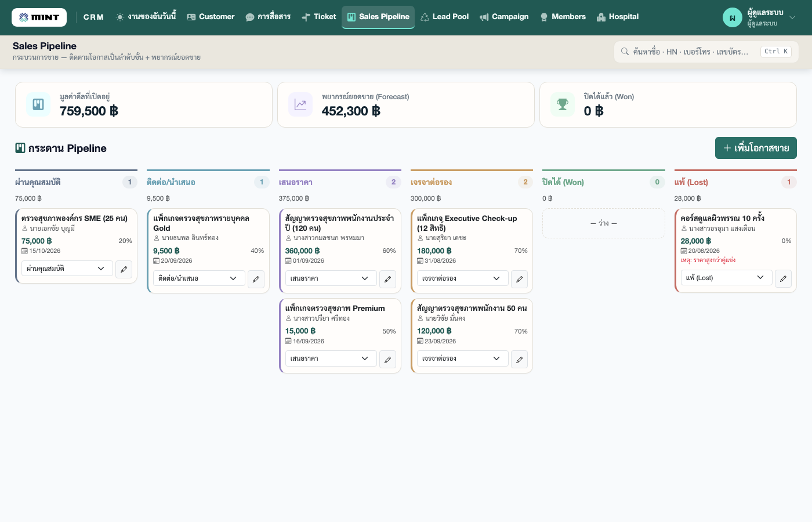The height and width of the screenshot is (522, 812).
Task: Open stage dropdown for Premium package deal
Action: point(331,358)
